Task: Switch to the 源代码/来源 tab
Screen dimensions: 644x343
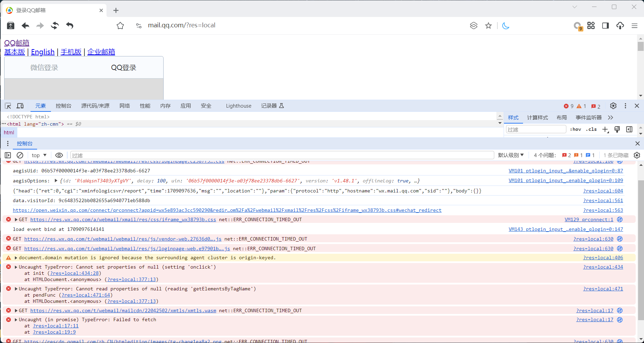Action: click(x=95, y=106)
